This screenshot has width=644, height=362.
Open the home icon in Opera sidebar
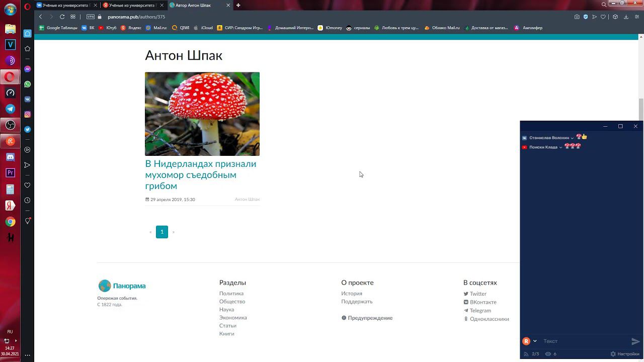(x=28, y=34)
